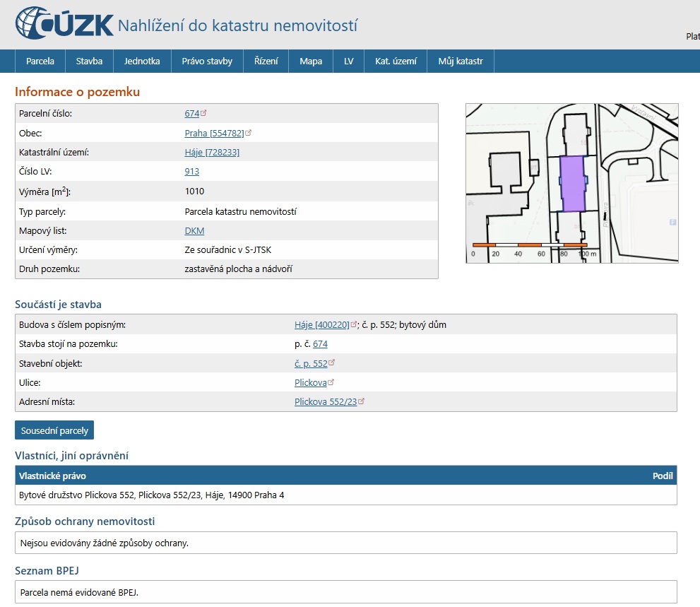Viewport: 700px width, 607px height.
Task: Open the Parcela menu item
Action: pyautogui.click(x=40, y=61)
